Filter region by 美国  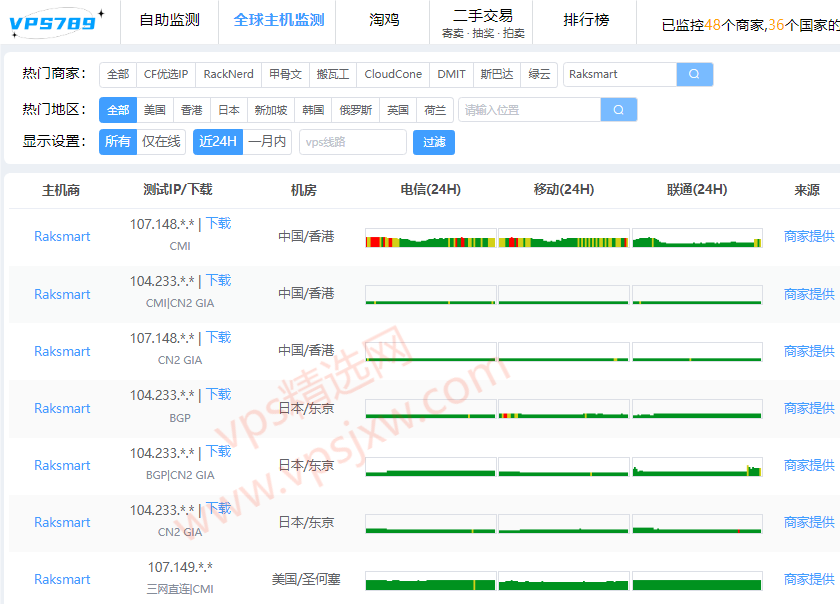[x=155, y=110]
